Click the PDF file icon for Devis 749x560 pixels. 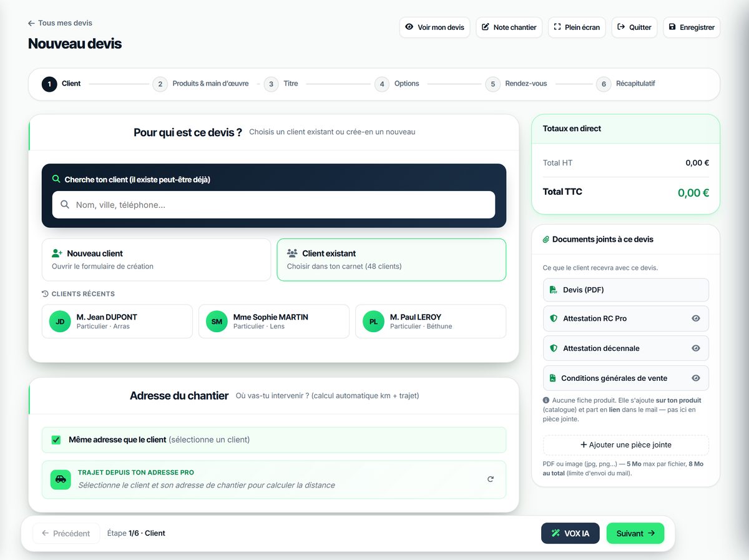coord(554,290)
